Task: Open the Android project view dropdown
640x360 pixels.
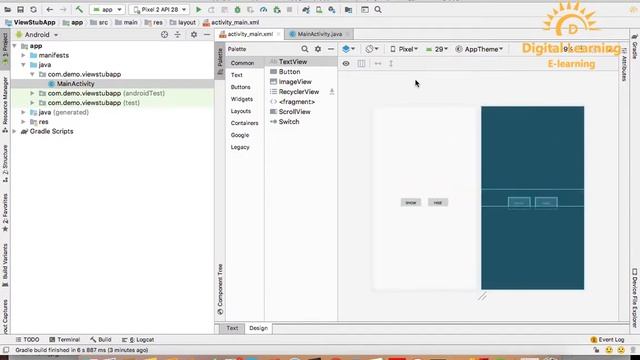Action: pos(37,35)
